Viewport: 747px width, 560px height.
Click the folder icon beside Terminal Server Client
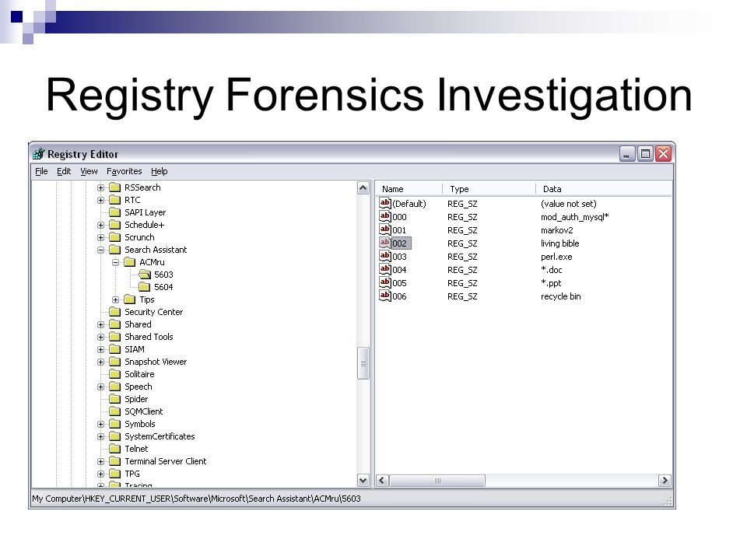coord(115,461)
